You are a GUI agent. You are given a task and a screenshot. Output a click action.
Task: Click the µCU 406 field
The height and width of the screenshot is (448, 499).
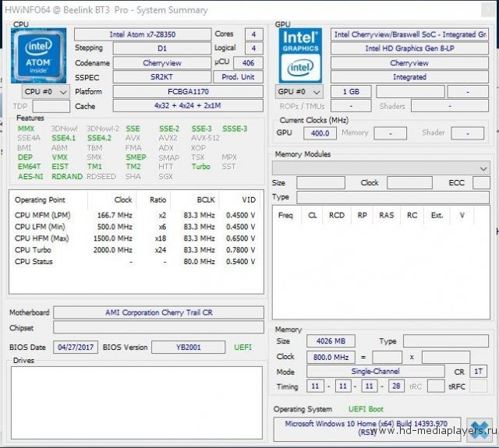click(x=248, y=63)
